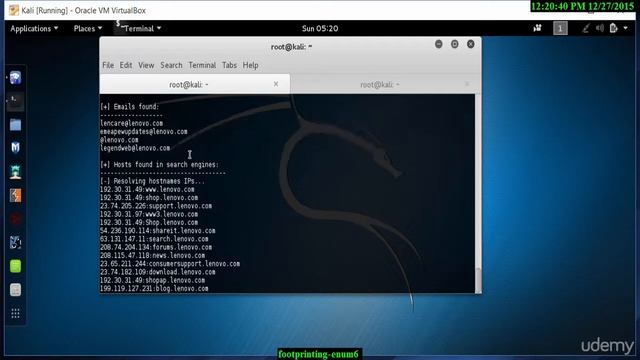Screen dimensions: 640x360
Task: Open the Terminal menu in menu bar
Action: click(x=202, y=65)
